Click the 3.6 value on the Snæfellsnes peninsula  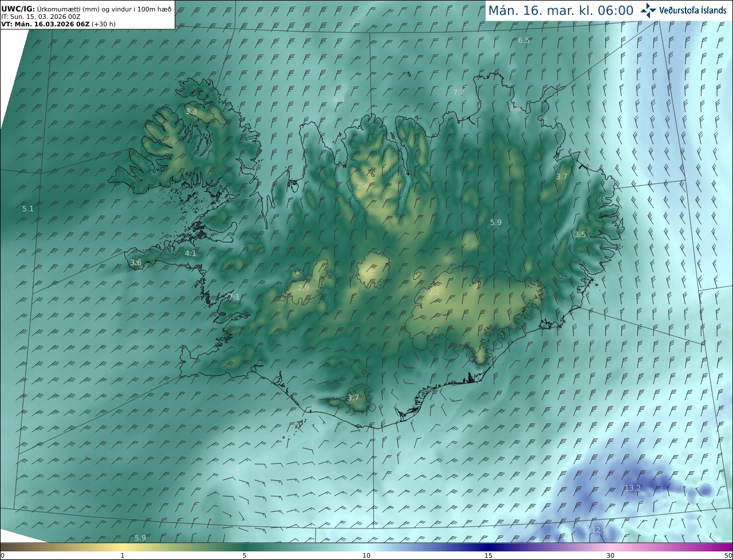[x=136, y=262]
